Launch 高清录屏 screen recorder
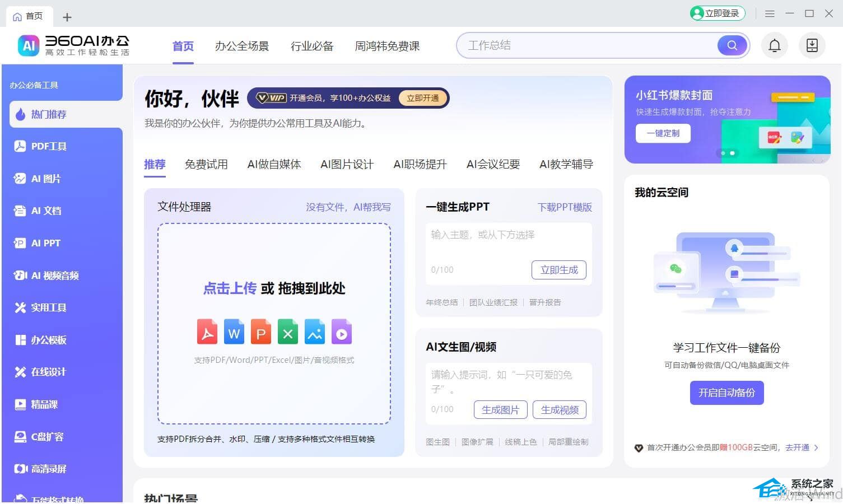The width and height of the screenshot is (843, 504). click(48, 469)
